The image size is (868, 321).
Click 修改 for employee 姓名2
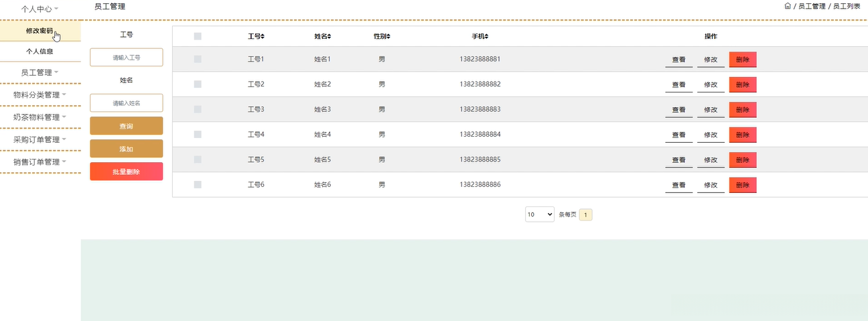711,85
